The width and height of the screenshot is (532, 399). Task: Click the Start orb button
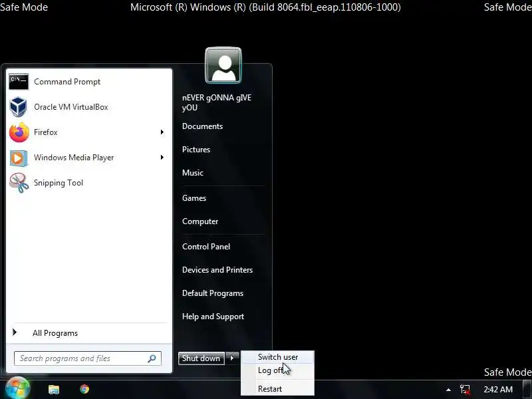18,388
